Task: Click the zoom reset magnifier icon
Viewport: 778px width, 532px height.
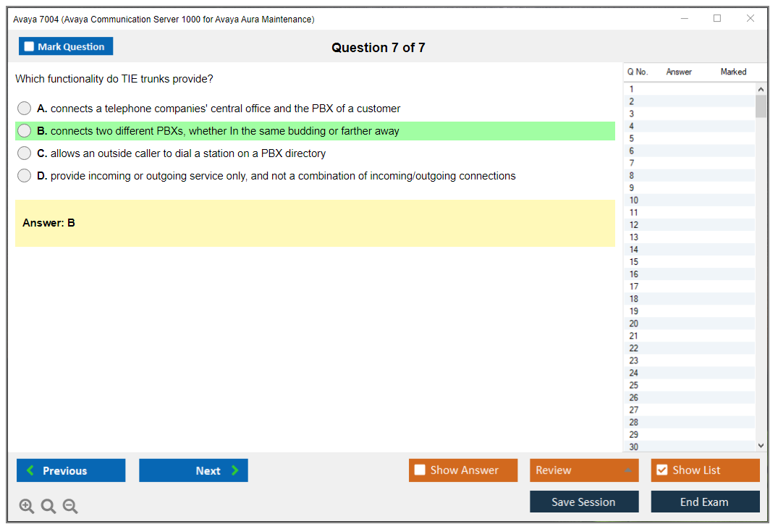Action: [x=48, y=507]
